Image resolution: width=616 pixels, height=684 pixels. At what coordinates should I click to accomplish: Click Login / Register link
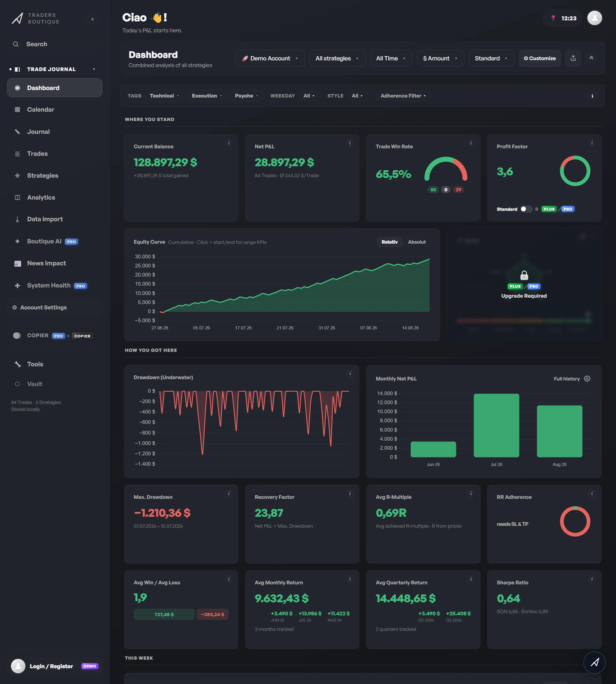click(x=51, y=666)
